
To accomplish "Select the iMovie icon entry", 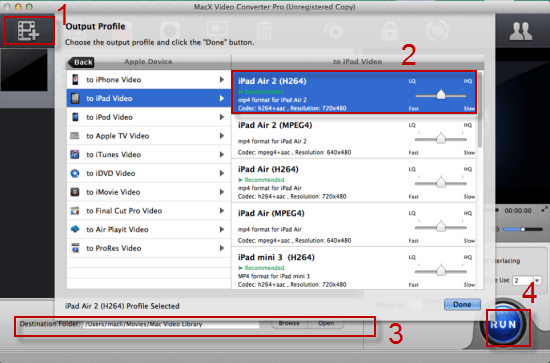I will [x=75, y=192].
